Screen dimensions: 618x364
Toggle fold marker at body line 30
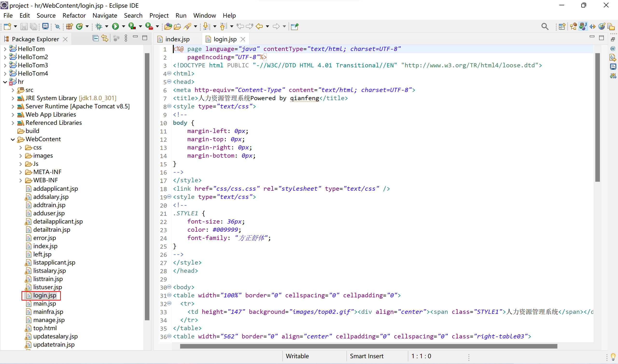coord(169,287)
